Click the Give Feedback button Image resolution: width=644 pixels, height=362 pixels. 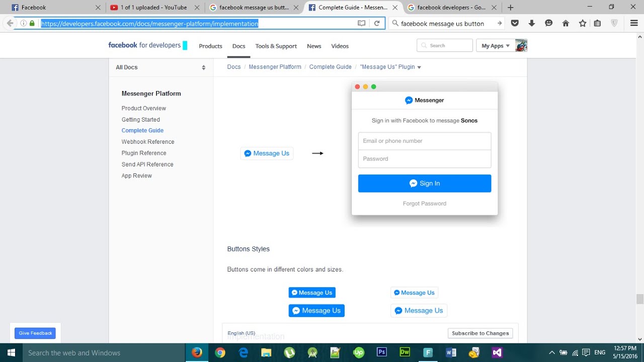click(x=35, y=333)
